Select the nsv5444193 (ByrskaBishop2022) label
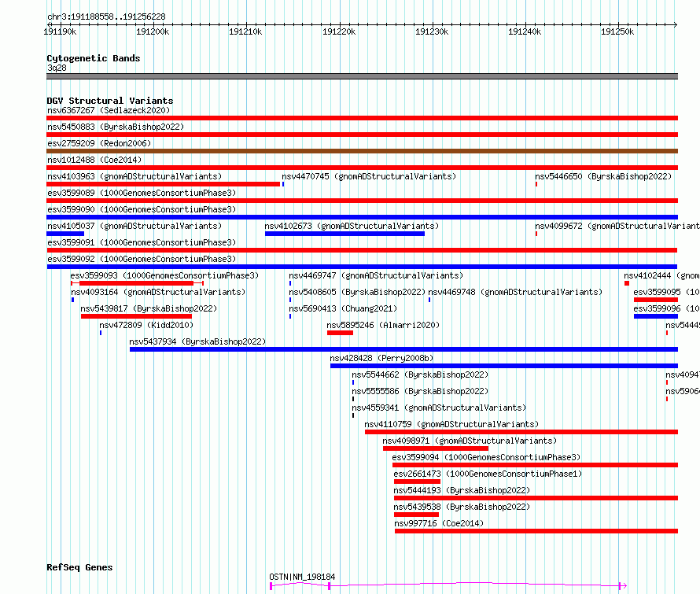 click(462, 490)
